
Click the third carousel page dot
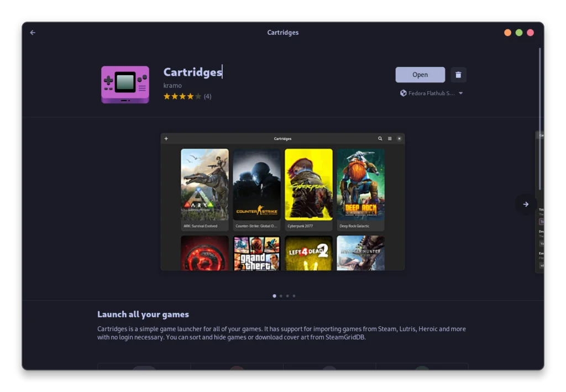pos(287,296)
